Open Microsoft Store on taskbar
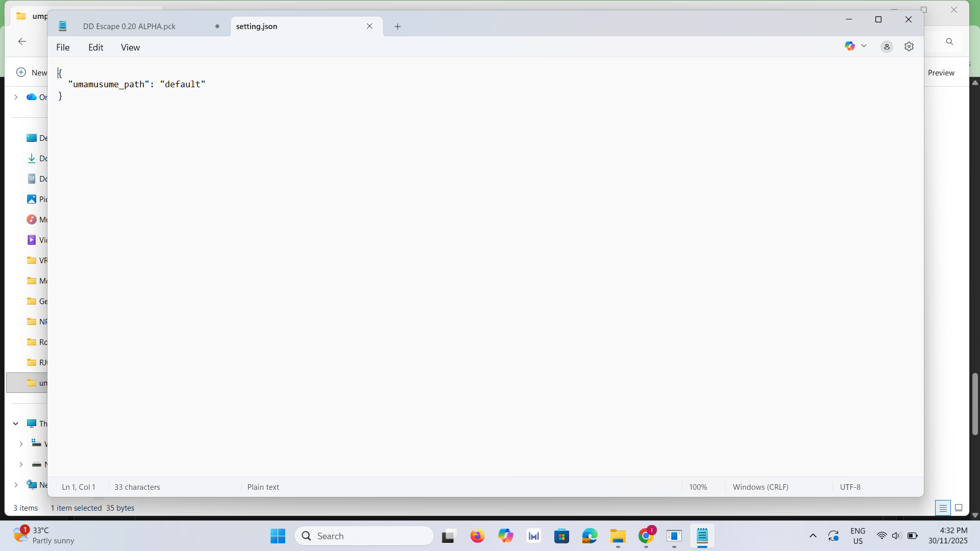Screen dimensions: 980x551 pyautogui.click(x=561, y=536)
